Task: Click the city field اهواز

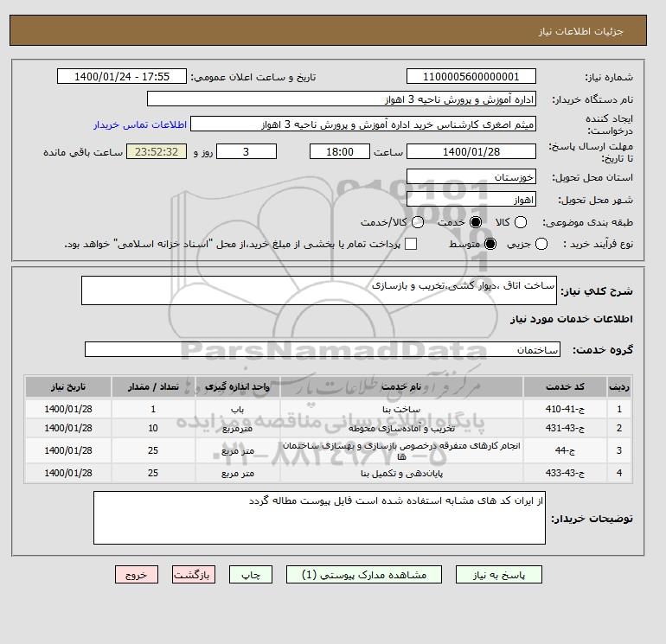Action: pyautogui.click(x=471, y=199)
